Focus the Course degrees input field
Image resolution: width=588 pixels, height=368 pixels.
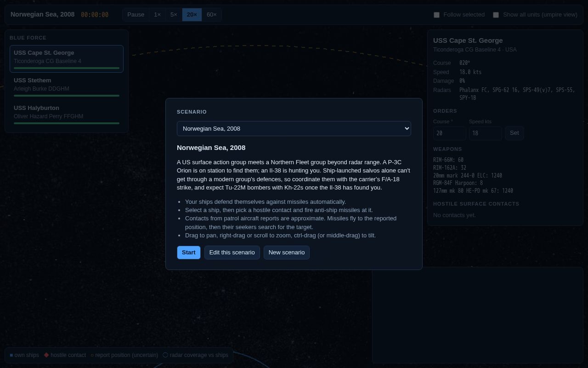pyautogui.click(x=450, y=133)
